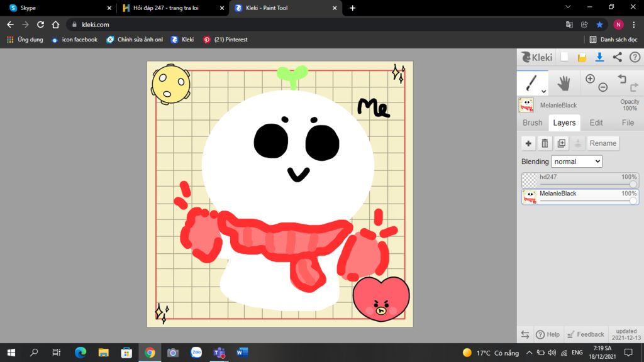Bookmark this page with star icon
Viewport: 644px width, 362px height.
(x=599, y=25)
